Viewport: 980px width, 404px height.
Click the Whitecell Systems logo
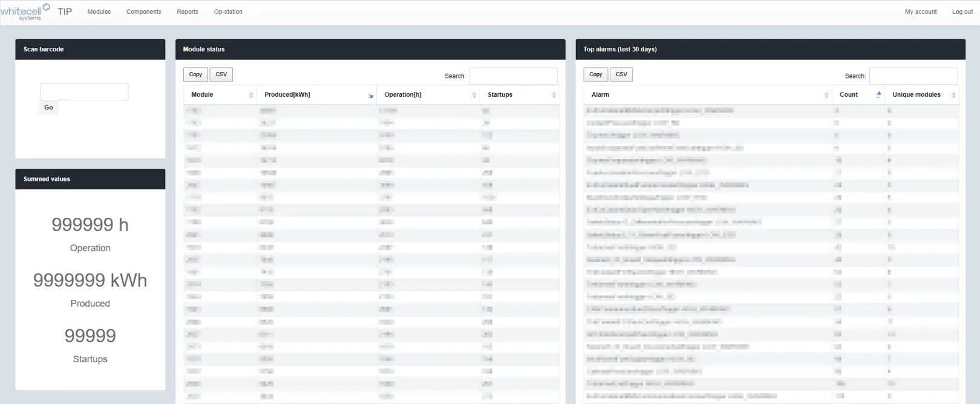25,12
